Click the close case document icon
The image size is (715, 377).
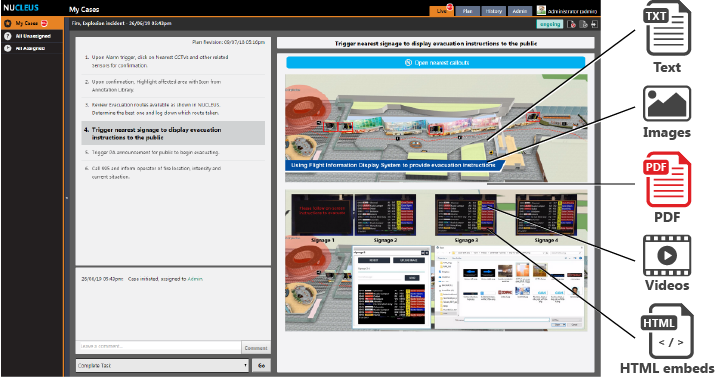[571, 24]
